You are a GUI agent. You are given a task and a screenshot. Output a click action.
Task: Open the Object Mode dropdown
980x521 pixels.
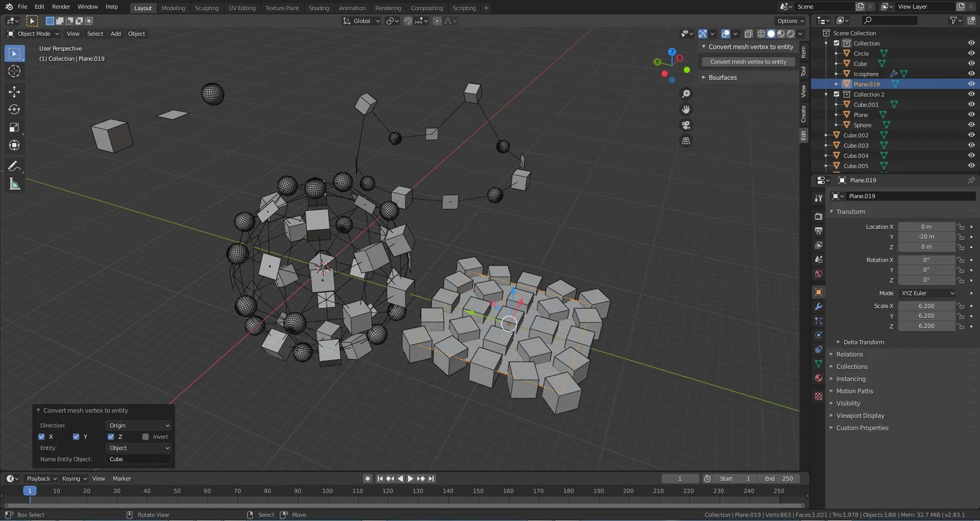tap(33, 34)
